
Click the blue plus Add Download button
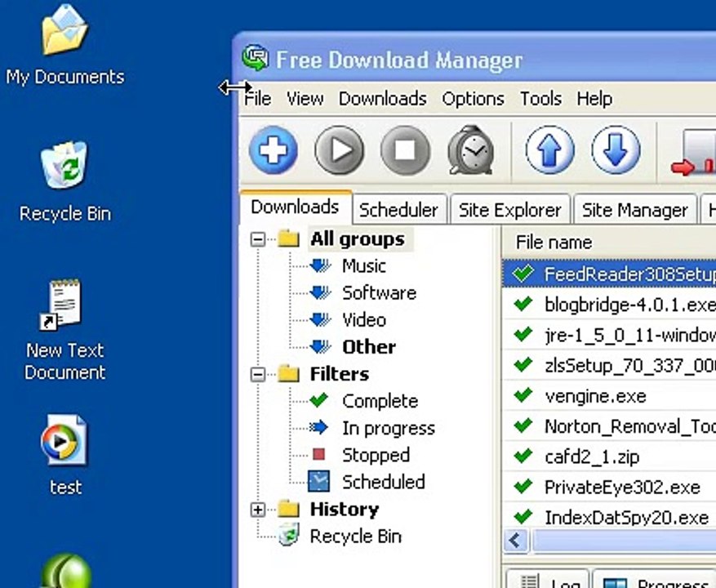tap(274, 149)
